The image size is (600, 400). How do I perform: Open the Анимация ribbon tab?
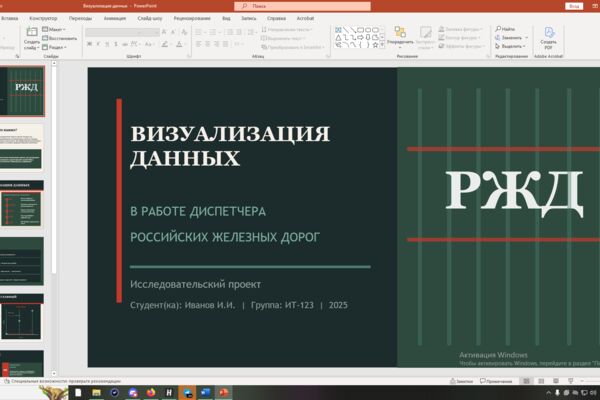pyautogui.click(x=115, y=18)
